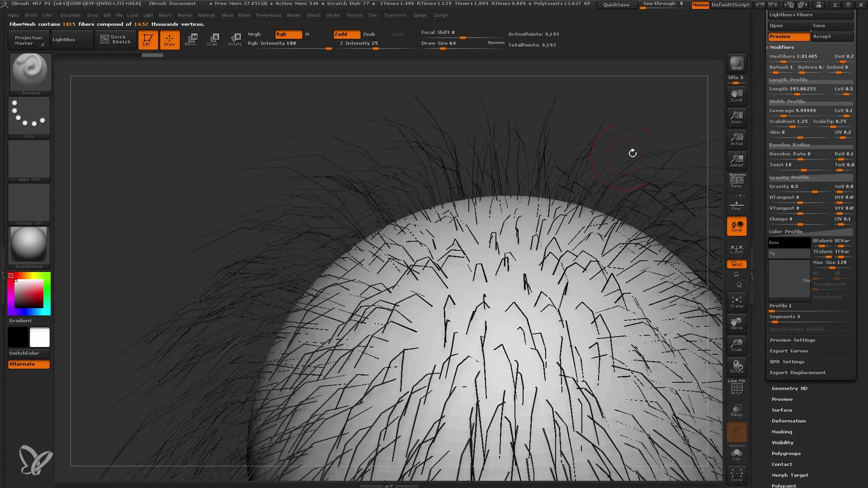Expand the Geometry HD section
868x488 pixels.
coord(789,389)
